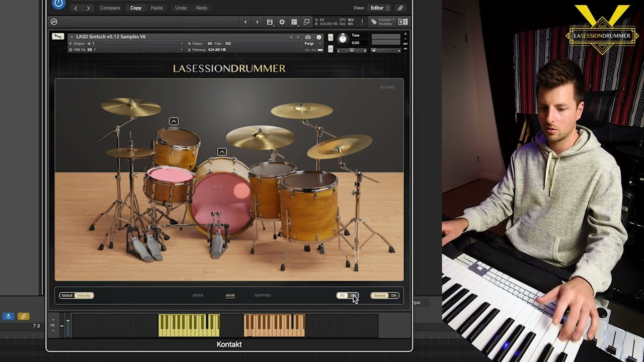Go to next plugin setting arrow
Screen dimensions: 644x362
pyautogui.click(x=88, y=8)
